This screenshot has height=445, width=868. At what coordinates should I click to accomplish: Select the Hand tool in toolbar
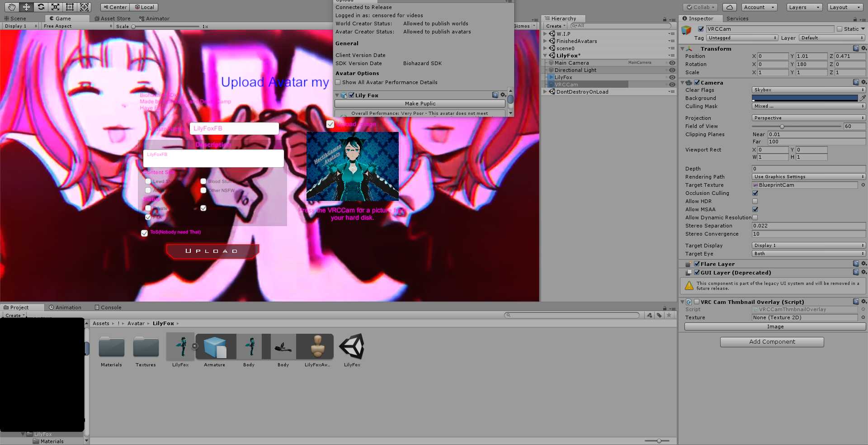click(12, 7)
